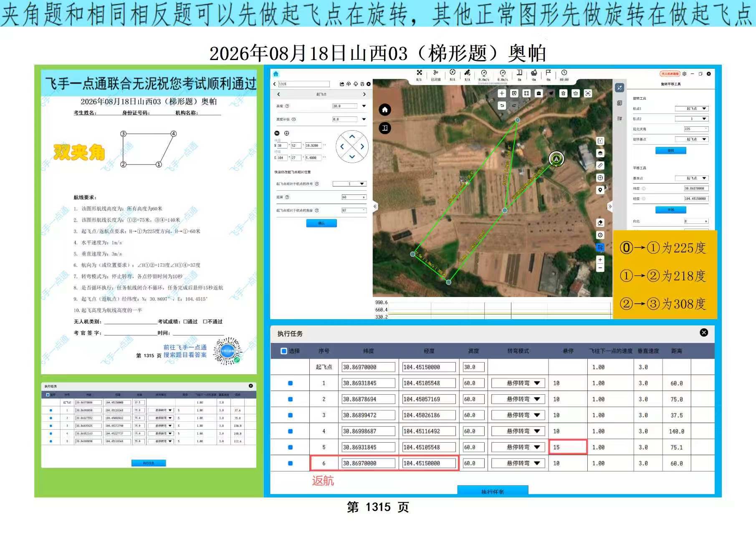Open the settings gear in the top bar

tap(684, 74)
